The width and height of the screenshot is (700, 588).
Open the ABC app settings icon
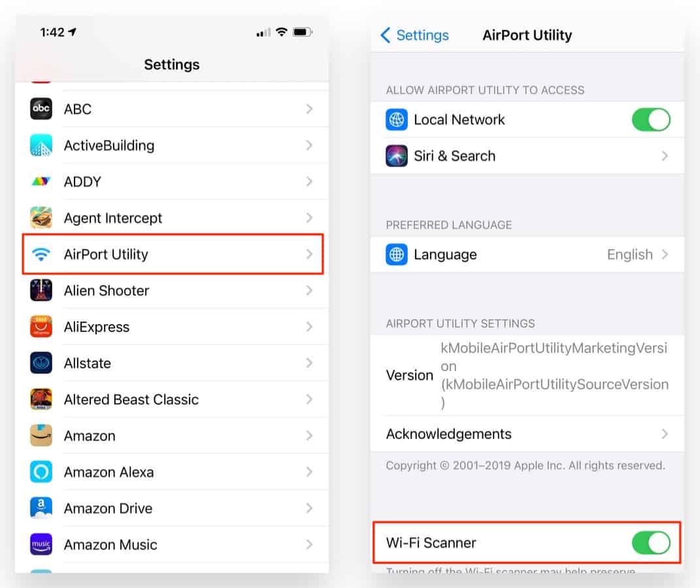pos(41,108)
